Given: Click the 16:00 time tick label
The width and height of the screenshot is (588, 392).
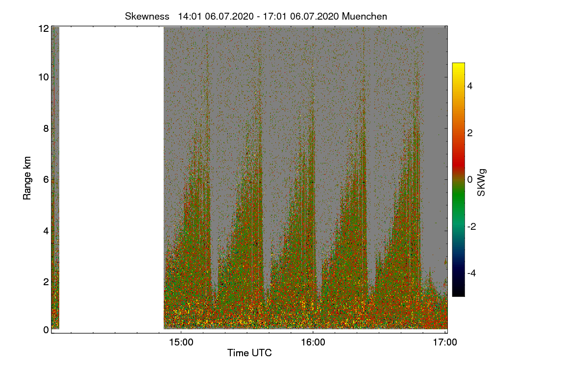Looking at the screenshot, I should click(313, 343).
